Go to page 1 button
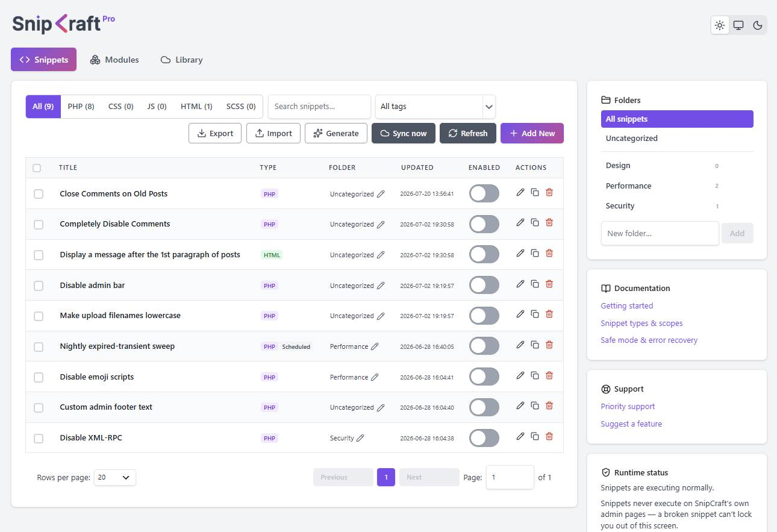Viewport: 777px width, 532px height. (x=386, y=477)
